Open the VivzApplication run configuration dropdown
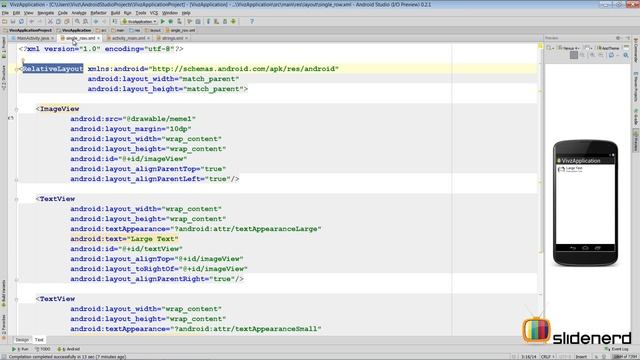The width and height of the screenshot is (640, 360). point(139,21)
